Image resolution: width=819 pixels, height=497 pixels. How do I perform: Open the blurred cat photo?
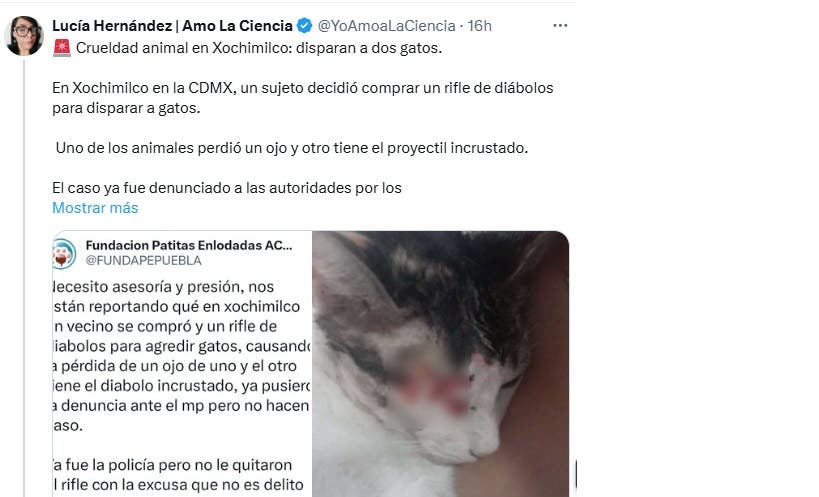440,364
